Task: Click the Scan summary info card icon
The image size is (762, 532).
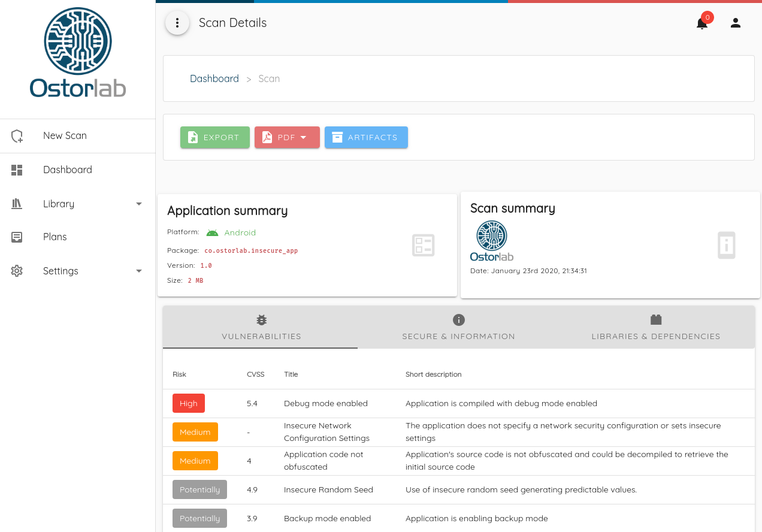Action: pyautogui.click(x=727, y=245)
